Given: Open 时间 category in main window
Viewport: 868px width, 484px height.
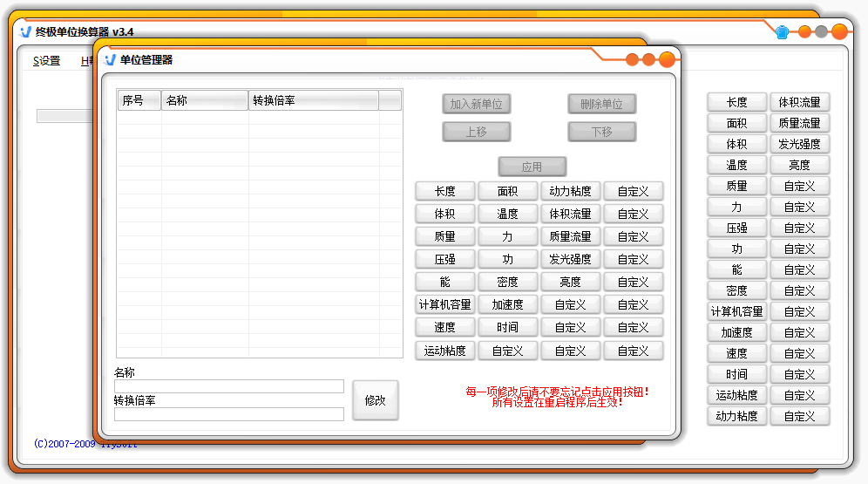Looking at the screenshot, I should pos(736,374).
